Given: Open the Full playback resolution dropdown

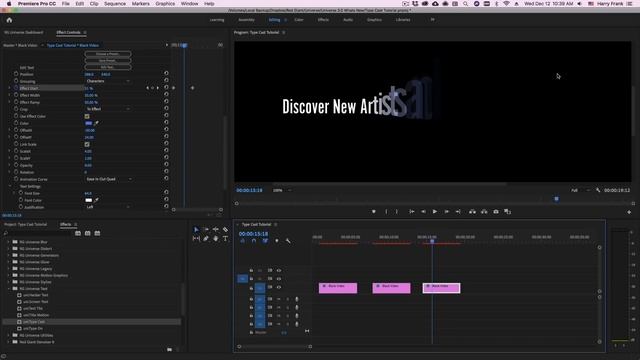Looking at the screenshot, I should click(x=580, y=190).
